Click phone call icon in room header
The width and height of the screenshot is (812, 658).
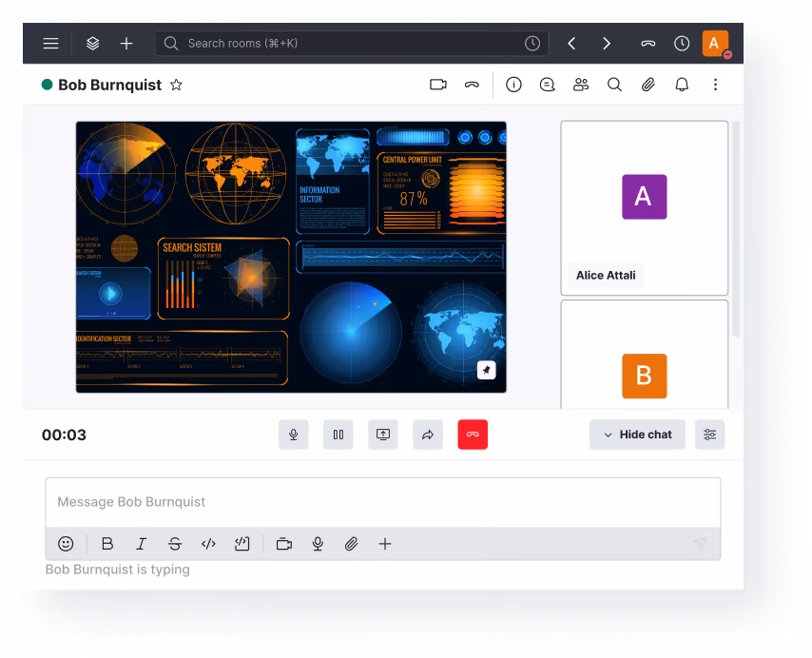coord(472,85)
